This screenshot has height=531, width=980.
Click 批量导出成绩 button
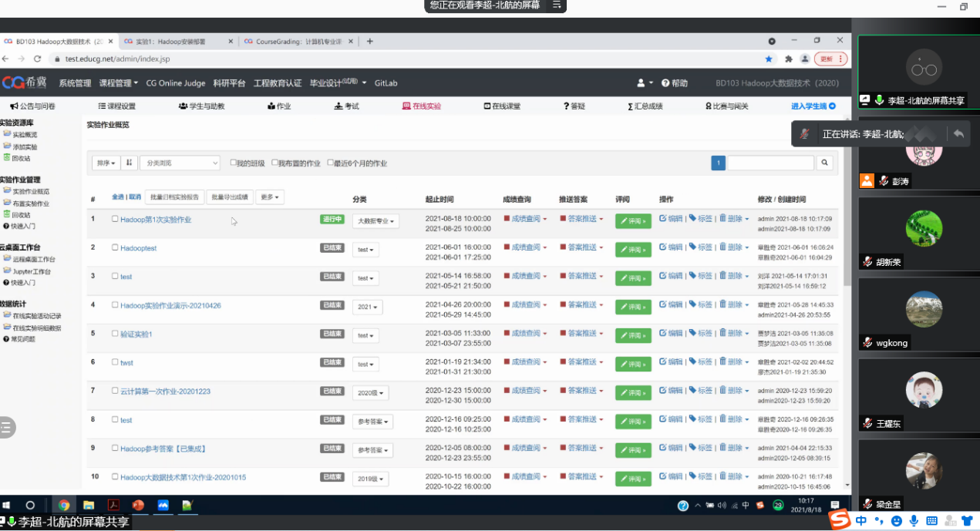pos(230,197)
